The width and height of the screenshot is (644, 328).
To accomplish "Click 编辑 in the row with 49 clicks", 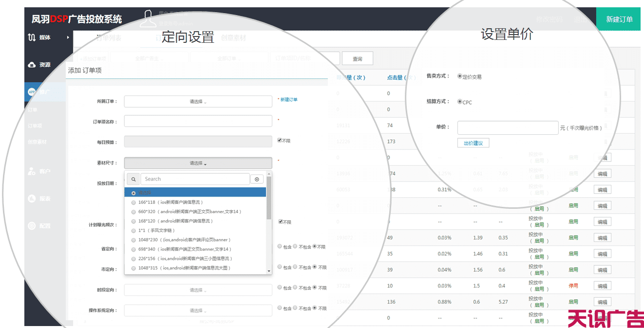I will coord(602,238).
